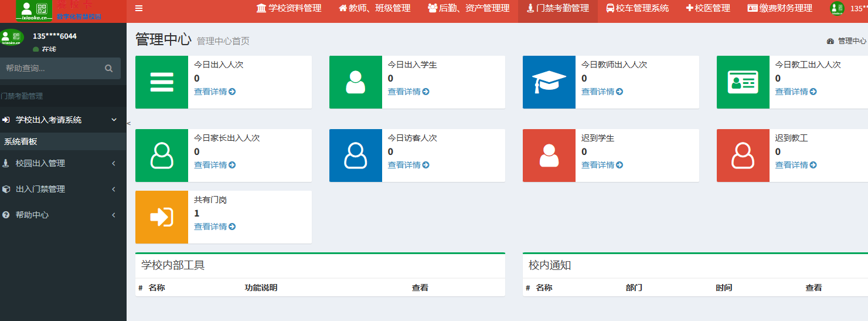Click the search magnifier icon
This screenshot has height=321, width=868.
point(109,68)
